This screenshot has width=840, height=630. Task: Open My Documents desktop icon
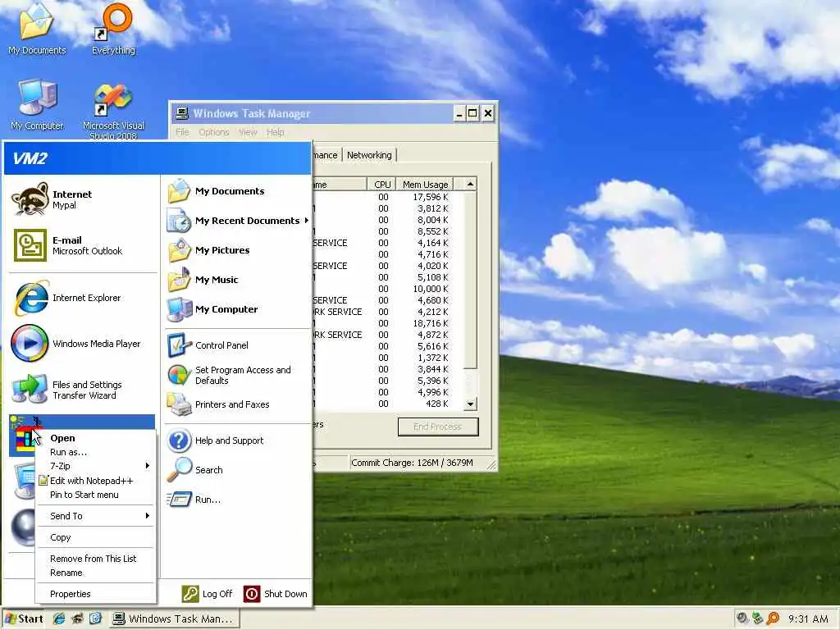[36, 30]
